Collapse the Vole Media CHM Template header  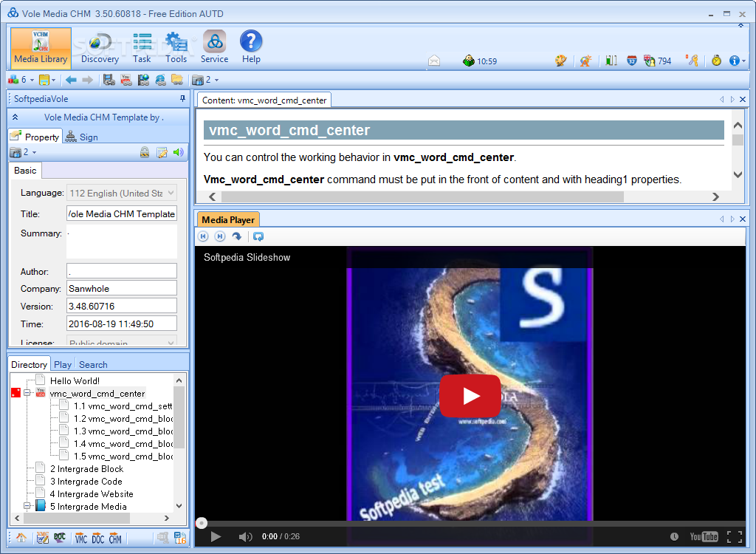click(x=15, y=117)
